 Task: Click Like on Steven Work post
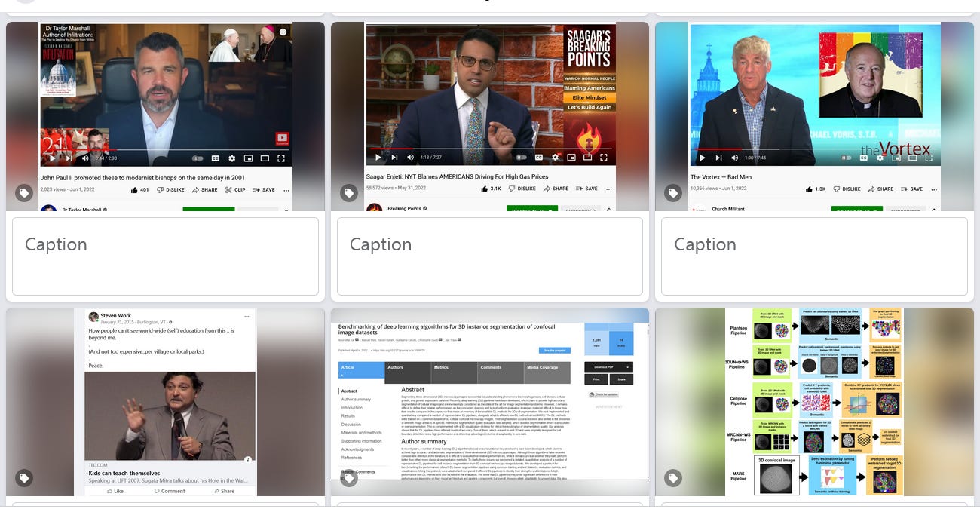[115, 491]
